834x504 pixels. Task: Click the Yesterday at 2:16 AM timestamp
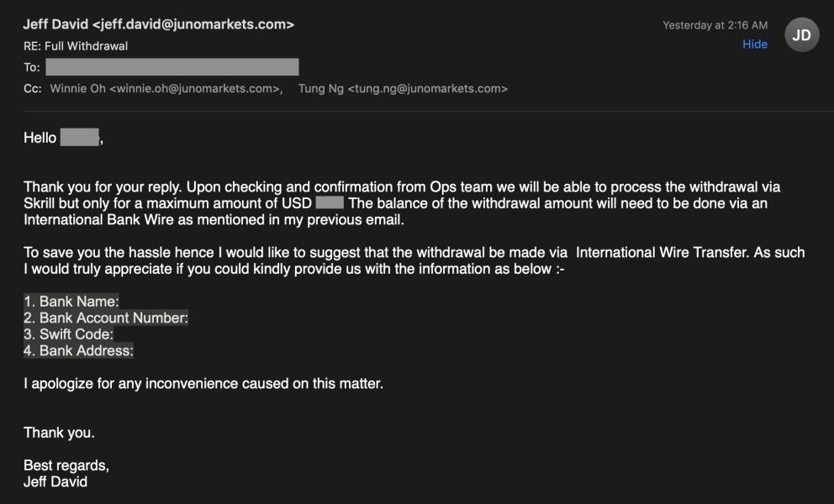point(715,25)
